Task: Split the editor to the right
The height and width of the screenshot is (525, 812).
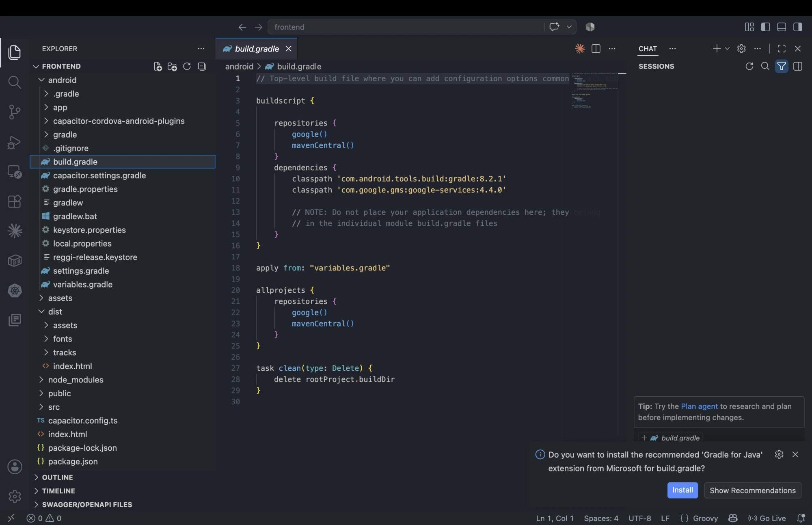Action: point(596,49)
